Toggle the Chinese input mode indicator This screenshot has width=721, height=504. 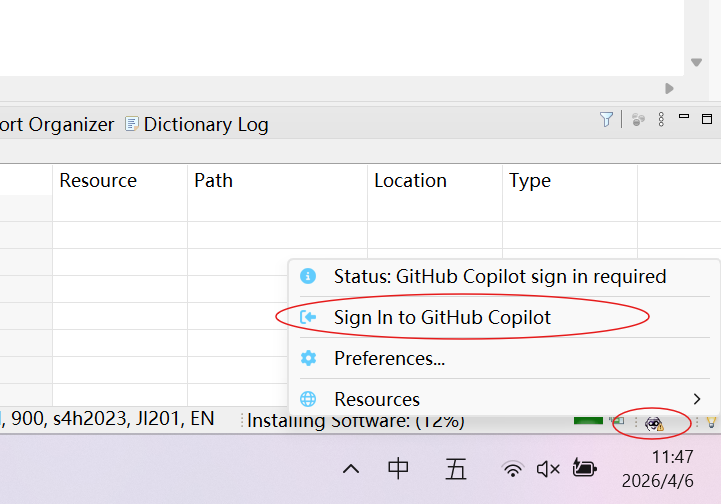(398, 469)
